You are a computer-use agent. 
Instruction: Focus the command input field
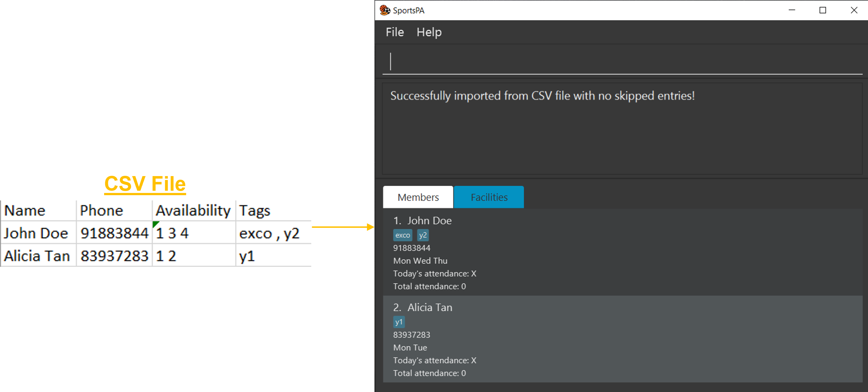622,61
